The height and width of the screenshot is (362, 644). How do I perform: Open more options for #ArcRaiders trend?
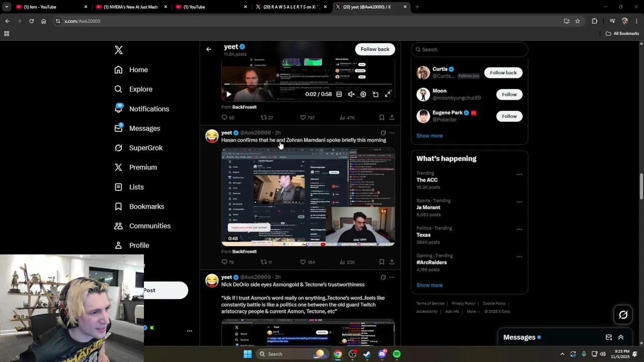click(x=519, y=257)
